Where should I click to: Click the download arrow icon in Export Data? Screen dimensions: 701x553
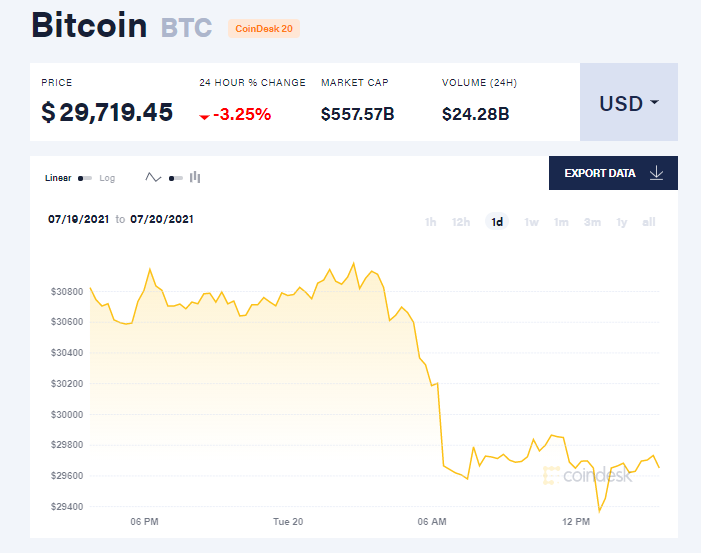point(656,173)
